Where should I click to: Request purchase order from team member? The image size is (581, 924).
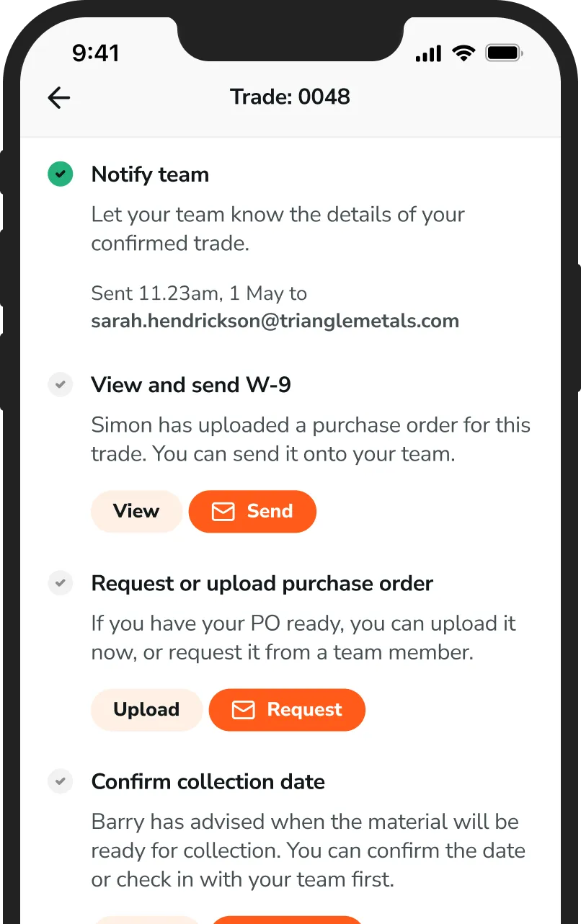tap(287, 710)
